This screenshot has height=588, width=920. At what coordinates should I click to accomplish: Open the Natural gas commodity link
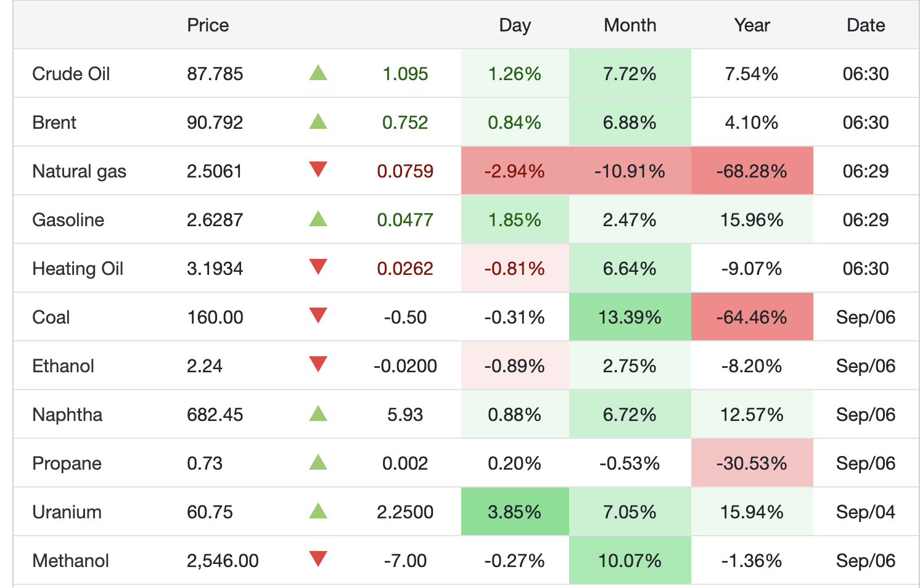click(x=79, y=171)
